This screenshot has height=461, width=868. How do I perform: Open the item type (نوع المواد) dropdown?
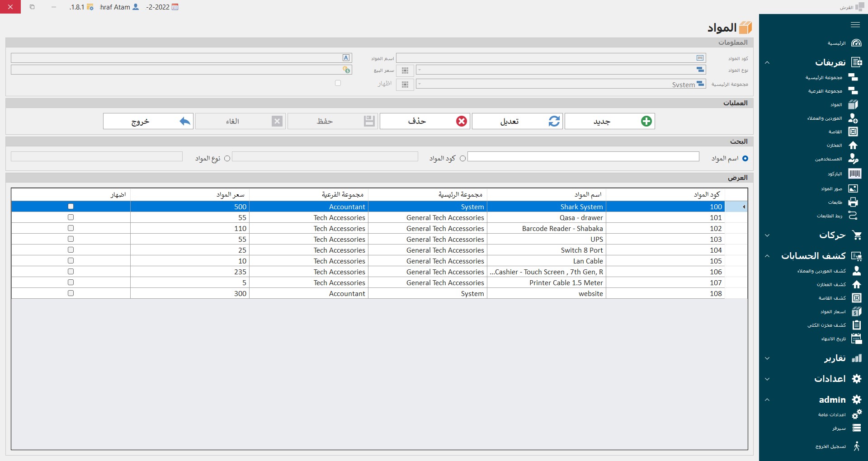[x=561, y=70]
